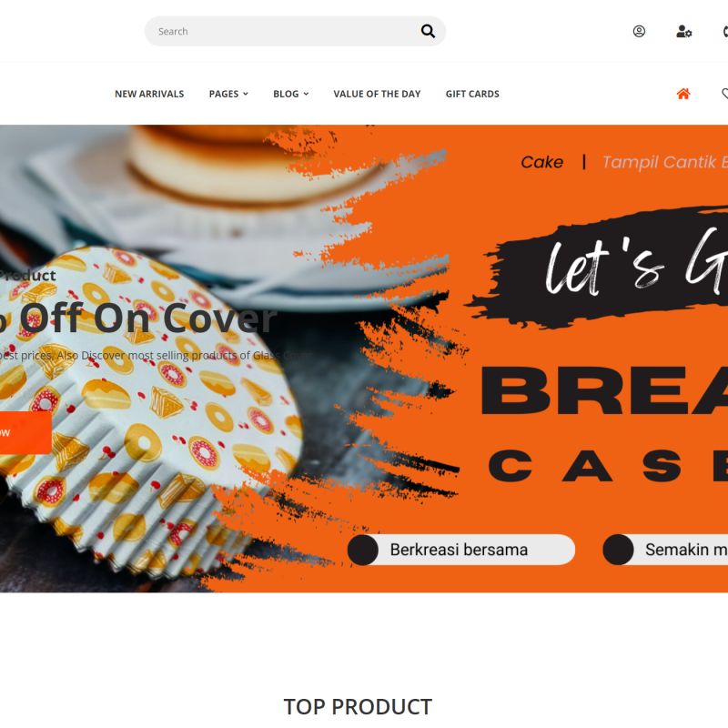Viewport: 728px width, 728px height.
Task: Expand the Blog dropdown menu
Action: click(290, 94)
